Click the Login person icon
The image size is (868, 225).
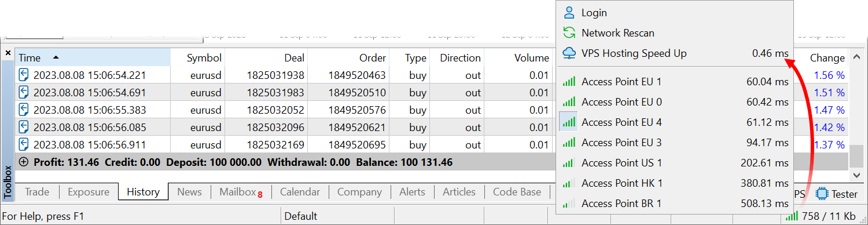coord(569,13)
